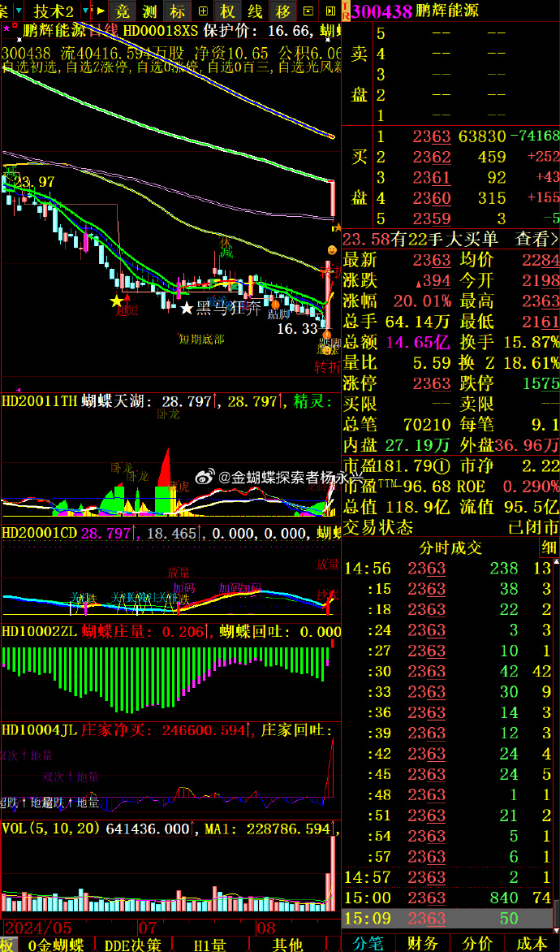Click the yellow play arrow icon before 竞
Screen dimensions: 560x952
[100, 11]
